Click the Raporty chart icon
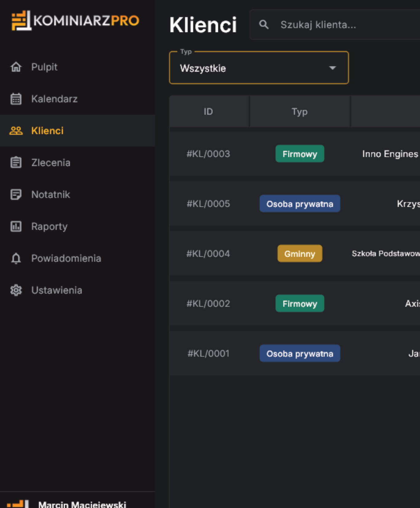The width and height of the screenshot is (420, 508). click(x=16, y=226)
